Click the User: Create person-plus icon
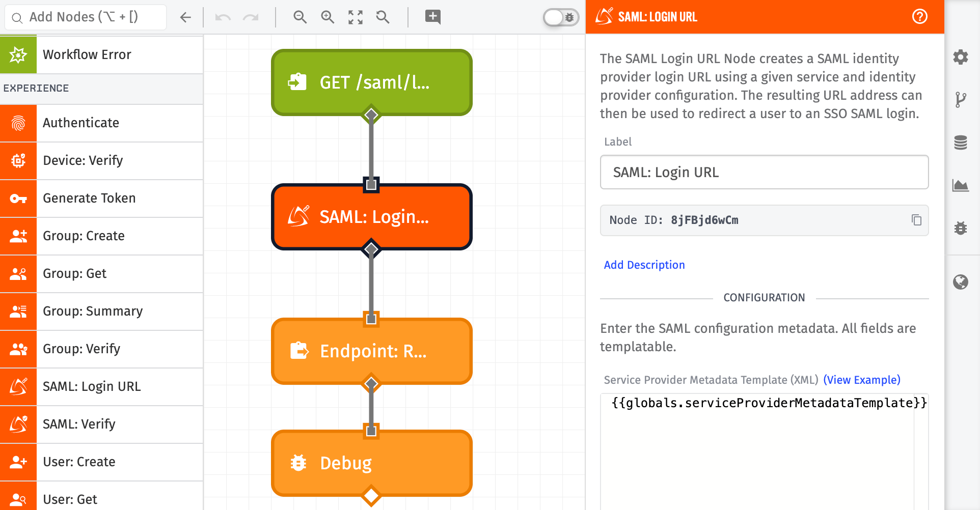 pos(18,462)
